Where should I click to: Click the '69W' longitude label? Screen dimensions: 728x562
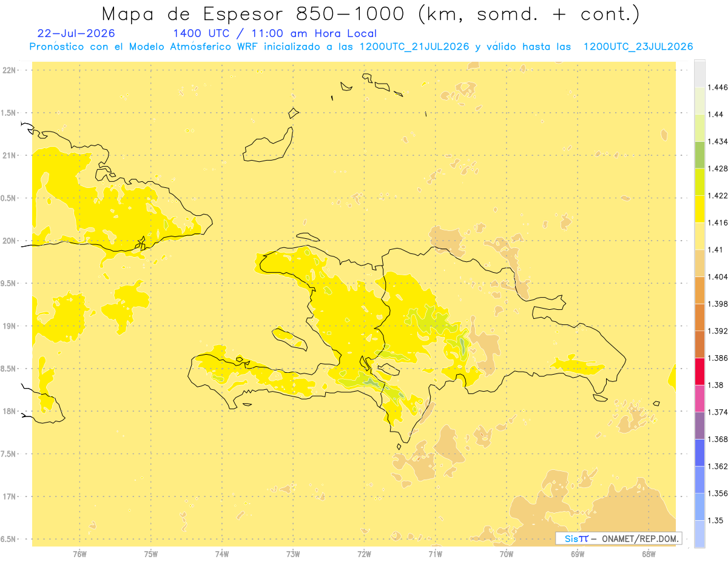[578, 554]
